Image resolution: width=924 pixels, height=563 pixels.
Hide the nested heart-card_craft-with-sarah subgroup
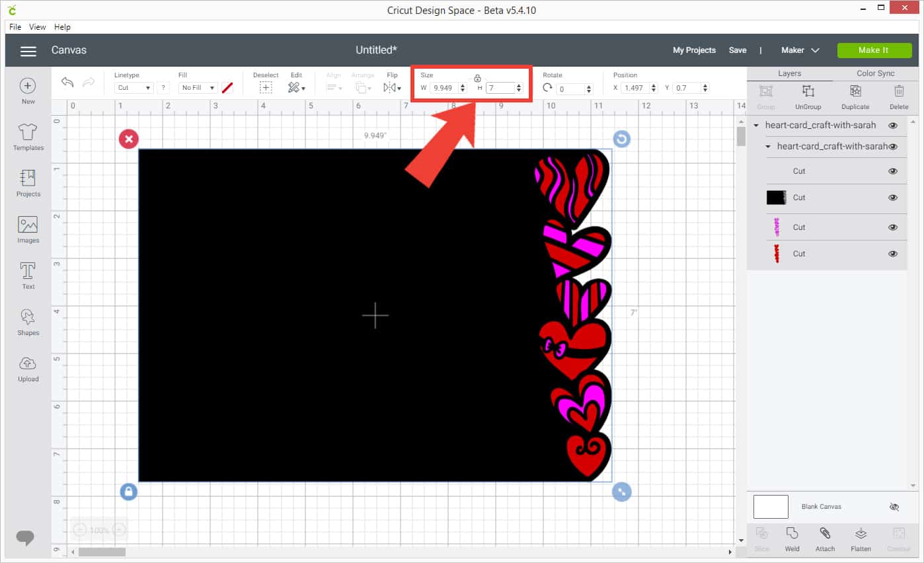tap(893, 147)
